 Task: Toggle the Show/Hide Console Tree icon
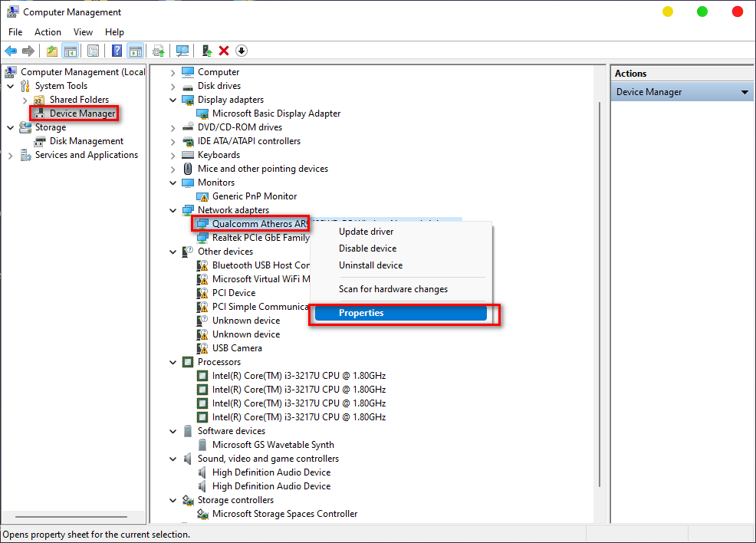point(70,51)
